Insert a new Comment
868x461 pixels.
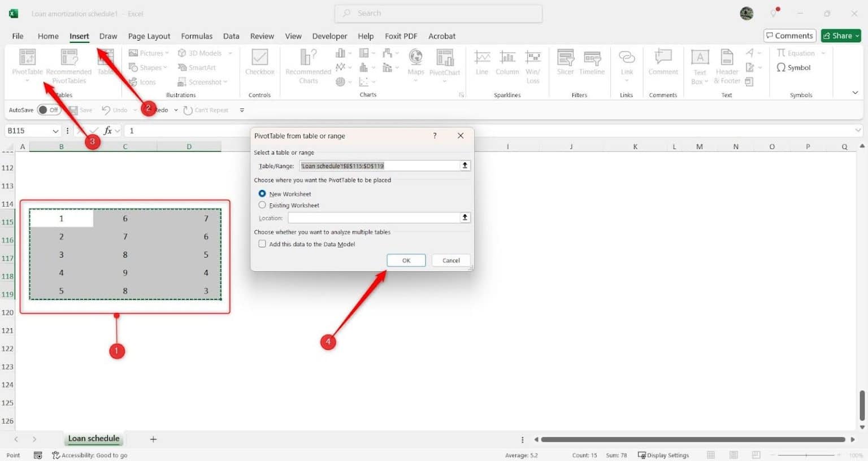[663, 65]
